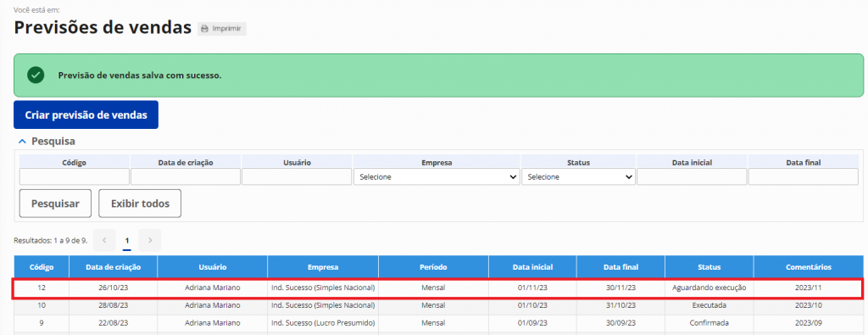Viewport: 868px width, 335px height.
Task: Click creation date 22/08/23
Action: coord(113,323)
